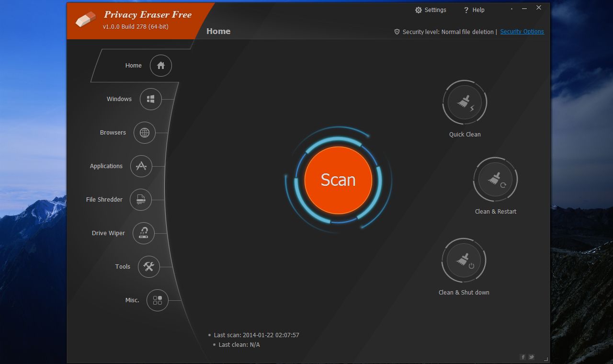Screen dimensions: 613x364
Task: Select the Drive Wiper icon
Action: click(144, 233)
